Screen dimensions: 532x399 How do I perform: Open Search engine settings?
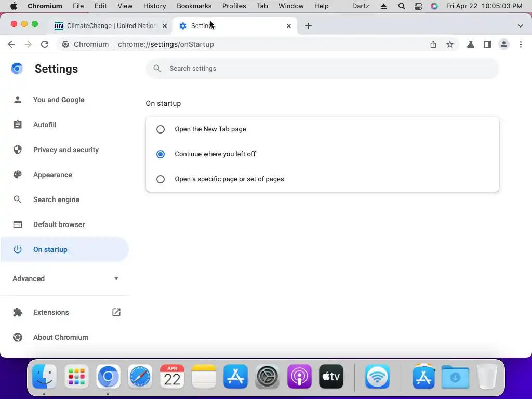click(x=64, y=199)
